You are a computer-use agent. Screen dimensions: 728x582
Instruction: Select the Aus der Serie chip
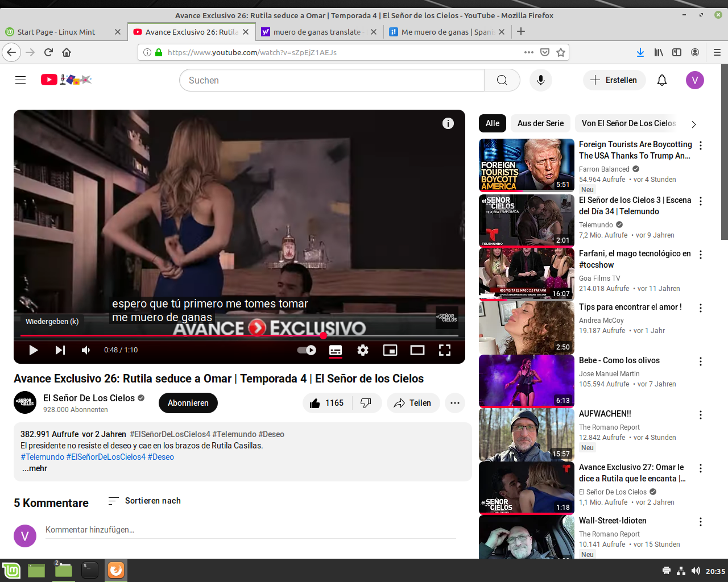[540, 123]
